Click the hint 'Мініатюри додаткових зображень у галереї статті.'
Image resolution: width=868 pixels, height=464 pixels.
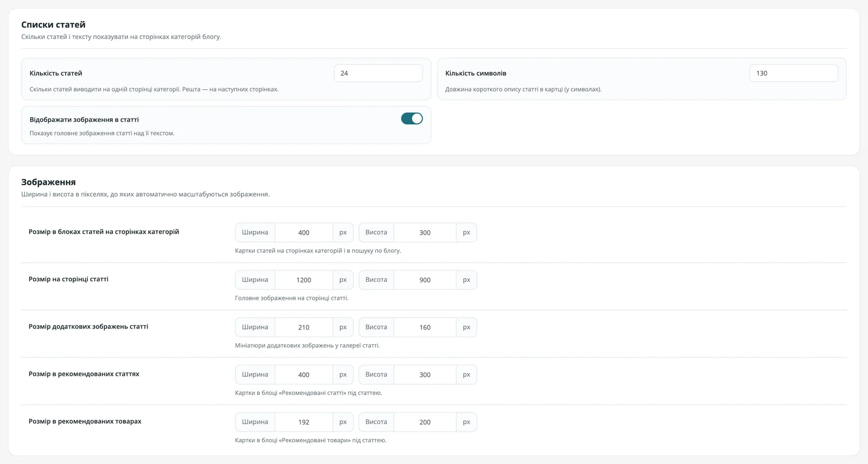308,345
